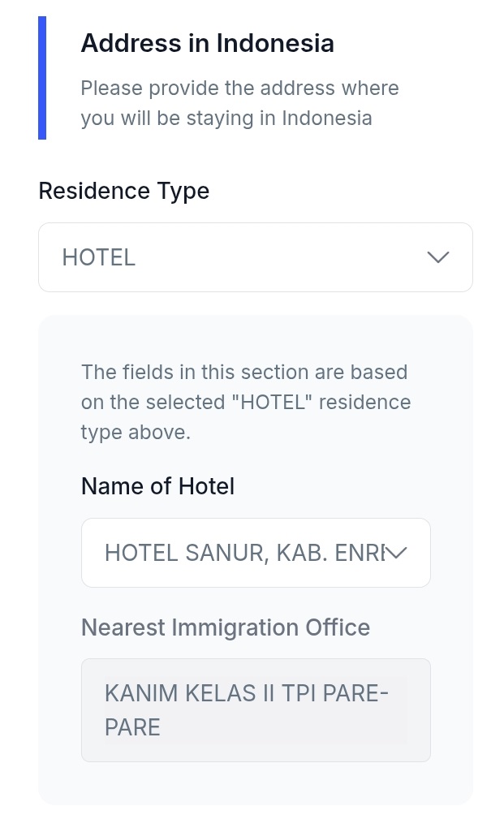Click the "Name of Hotel" label
The height and width of the screenshot is (832, 504).
tap(157, 486)
